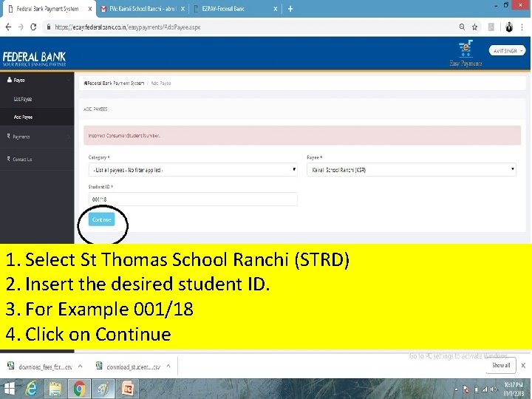Open Contact Us in sidebar

coord(37,159)
